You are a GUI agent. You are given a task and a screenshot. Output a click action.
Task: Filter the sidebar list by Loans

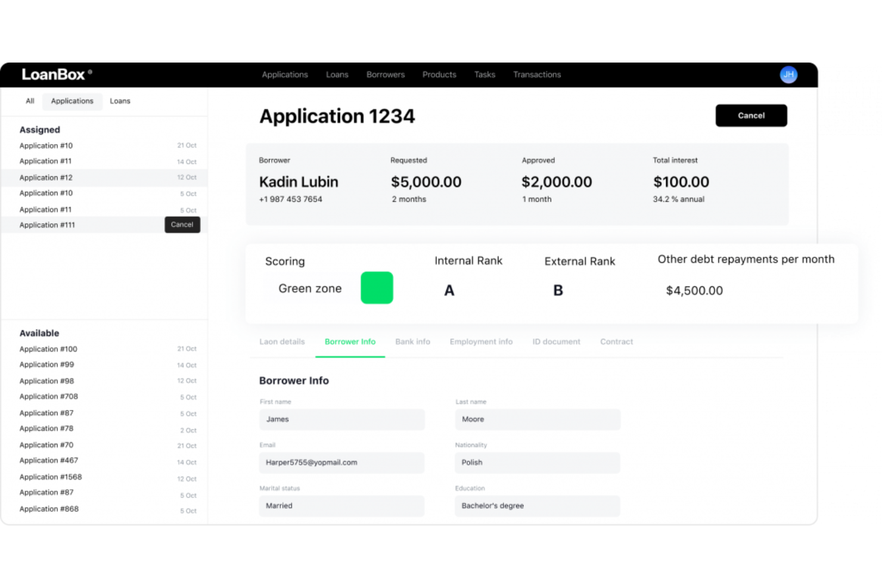coord(120,101)
